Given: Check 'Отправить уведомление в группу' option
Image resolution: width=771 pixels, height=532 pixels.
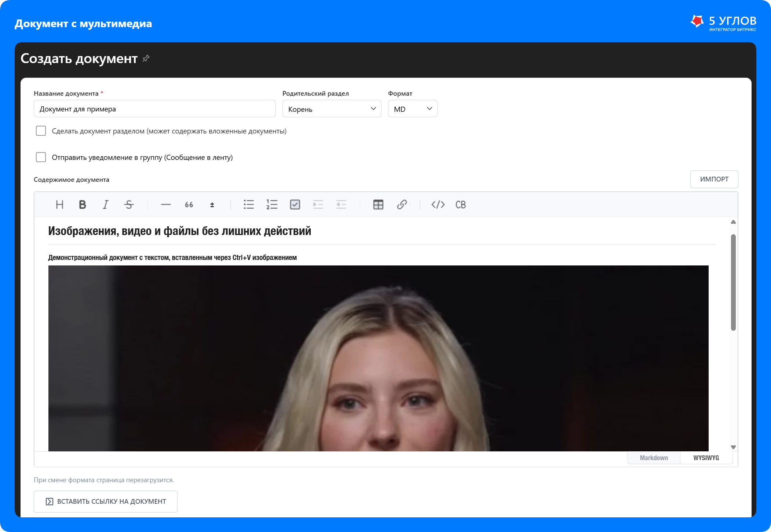Looking at the screenshot, I should (x=41, y=157).
